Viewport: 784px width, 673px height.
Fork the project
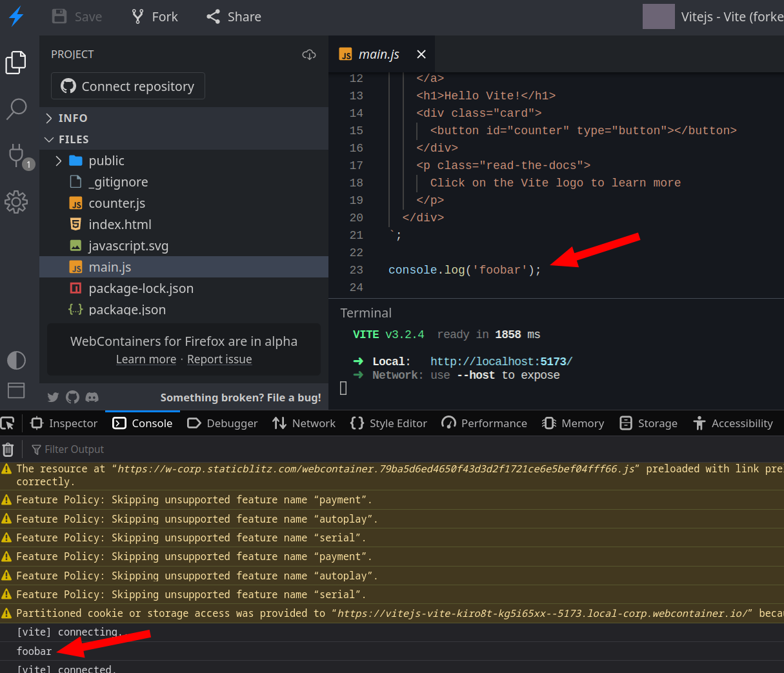point(155,17)
